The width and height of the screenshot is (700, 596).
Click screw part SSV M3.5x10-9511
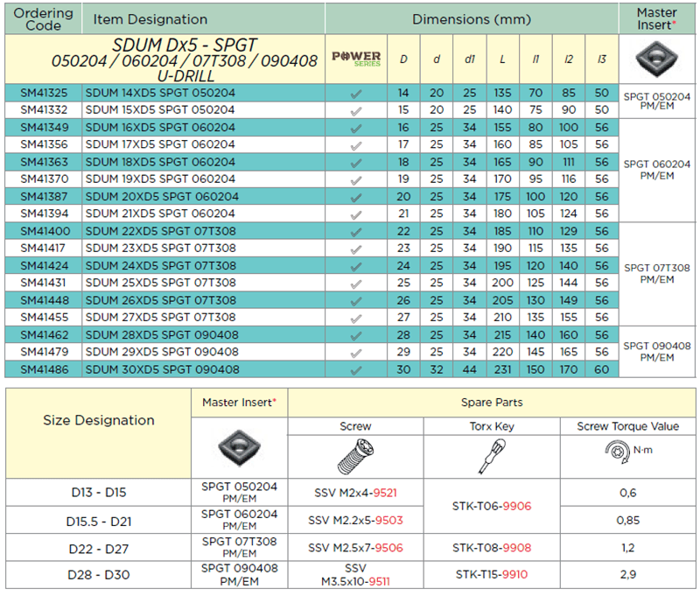coord(355,575)
